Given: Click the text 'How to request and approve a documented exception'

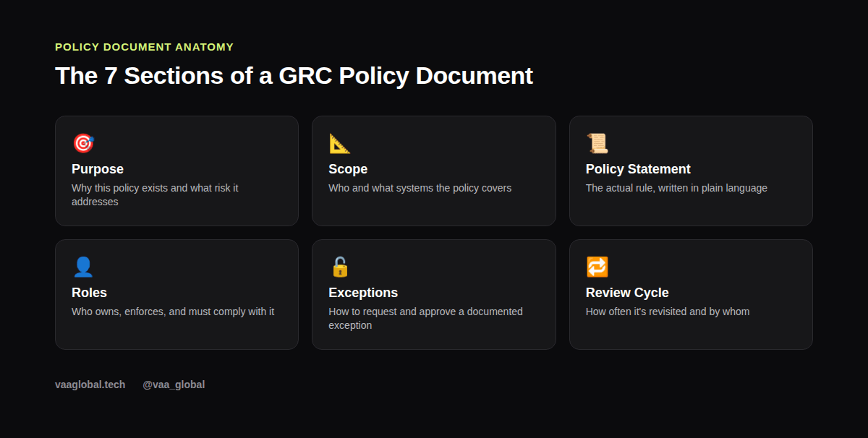Looking at the screenshot, I should click(x=425, y=319).
